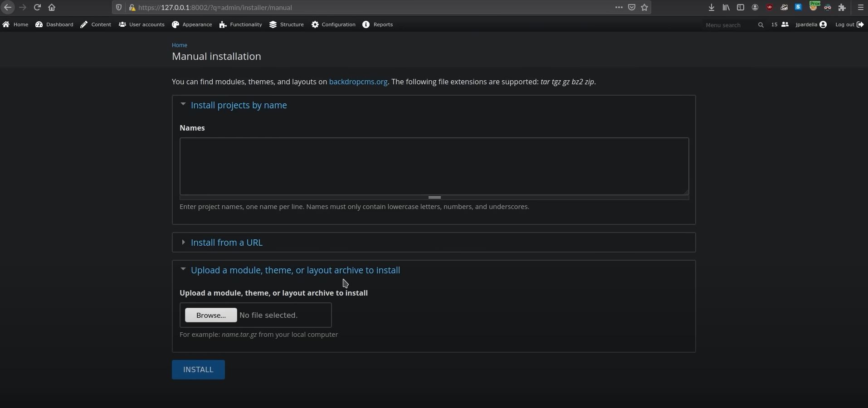The height and width of the screenshot is (408, 868).
Task: Click the uBlock Origin extension icon
Action: click(770, 7)
